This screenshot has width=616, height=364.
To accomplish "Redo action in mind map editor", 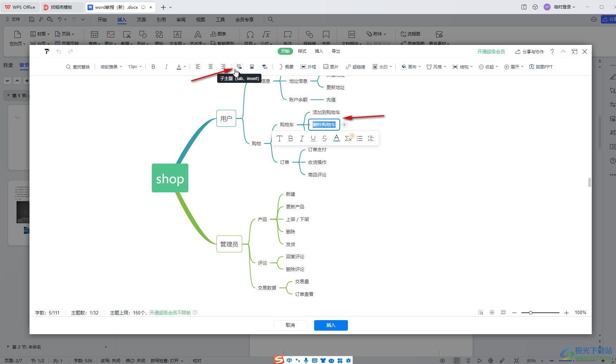I will (x=71, y=51).
